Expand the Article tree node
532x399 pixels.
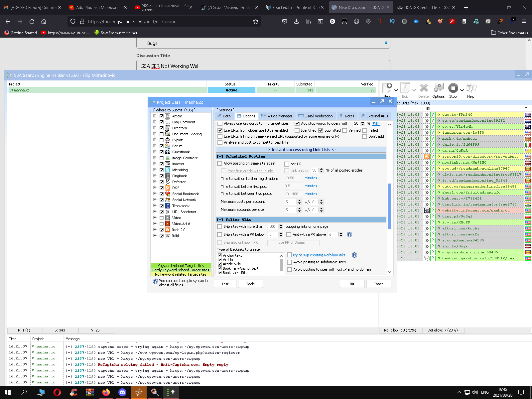[155, 116]
